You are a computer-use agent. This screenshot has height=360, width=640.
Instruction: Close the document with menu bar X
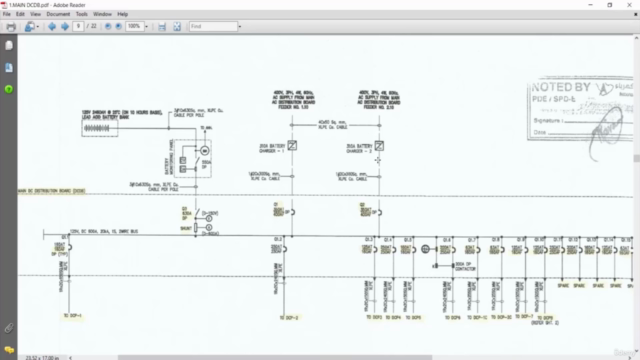coord(636,14)
